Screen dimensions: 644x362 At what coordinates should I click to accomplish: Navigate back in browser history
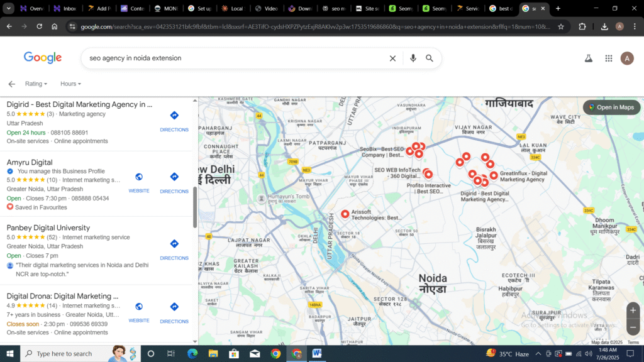point(9,26)
